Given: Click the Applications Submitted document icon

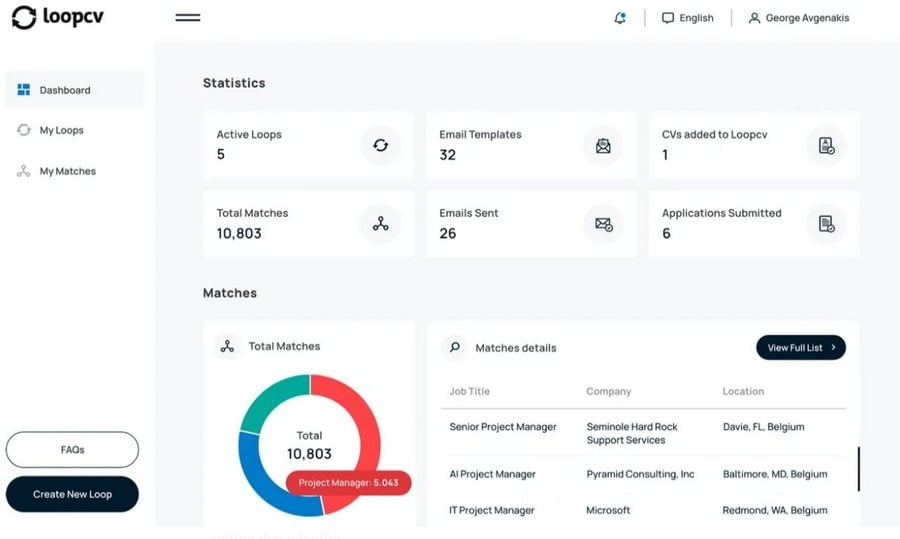Looking at the screenshot, I should tap(826, 224).
